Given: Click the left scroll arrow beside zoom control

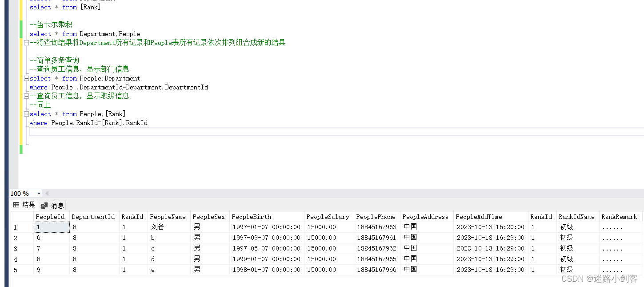Looking at the screenshot, I should 46,193.
